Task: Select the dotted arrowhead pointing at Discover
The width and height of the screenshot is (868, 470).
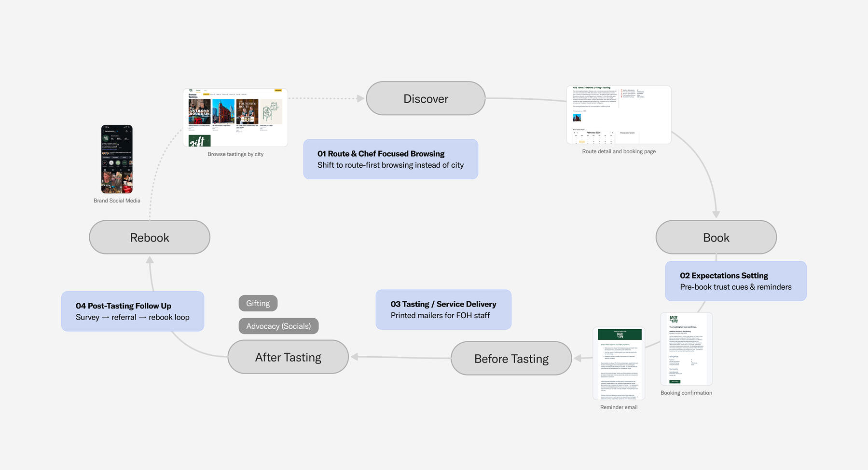Action: point(360,98)
